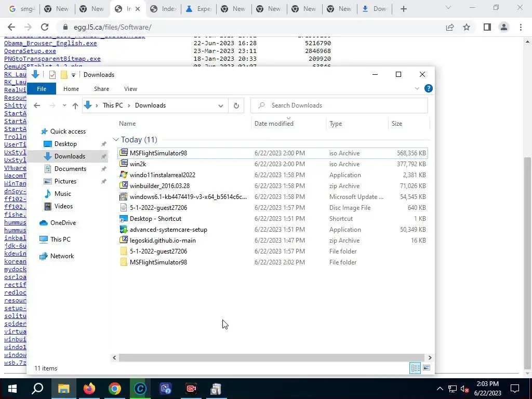Collapse the Today (11) group
Screen dimensions: 532x399
point(116,140)
